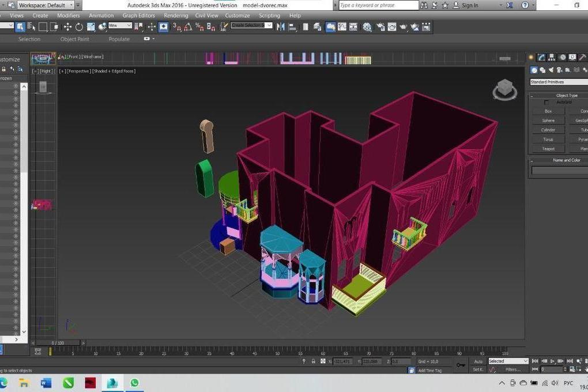Enable the AutoGrid checkbox

tap(546, 102)
